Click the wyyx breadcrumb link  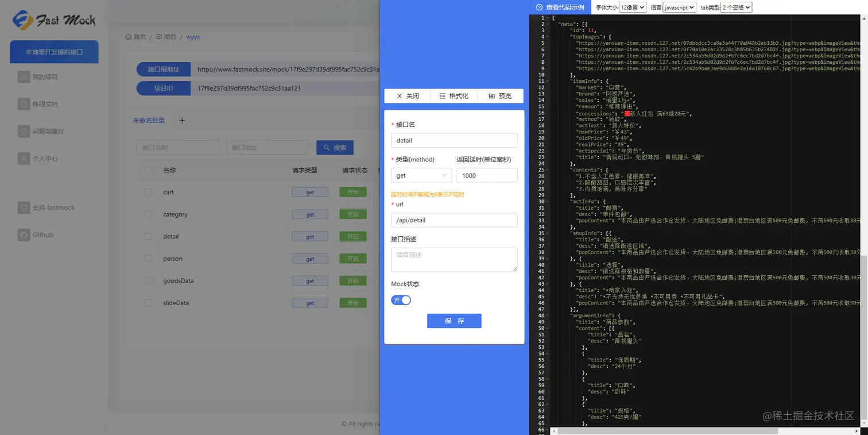193,37
